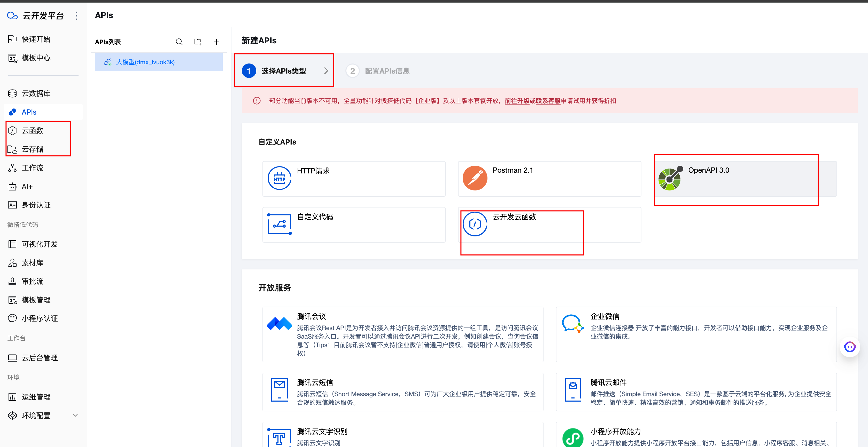The width and height of the screenshot is (868, 447).
Task: Choose the 自定义代码 card
Action: coord(354,225)
